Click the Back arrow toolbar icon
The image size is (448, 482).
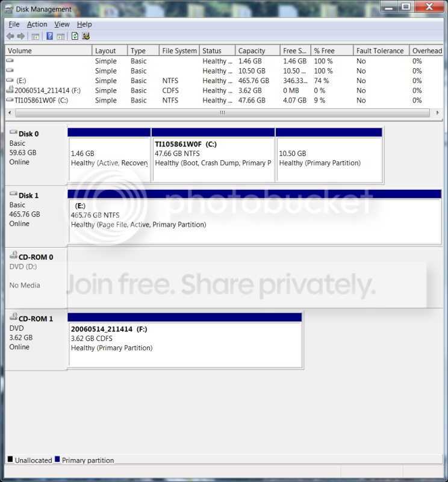point(10,36)
